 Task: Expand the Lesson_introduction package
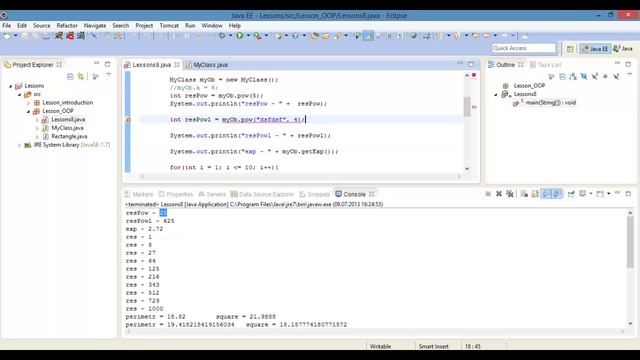(x=29, y=103)
